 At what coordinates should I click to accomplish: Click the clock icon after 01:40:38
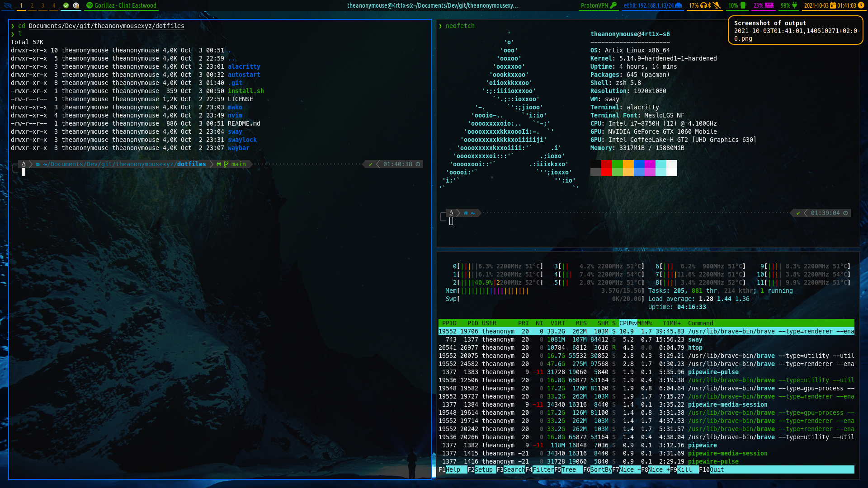(x=418, y=164)
